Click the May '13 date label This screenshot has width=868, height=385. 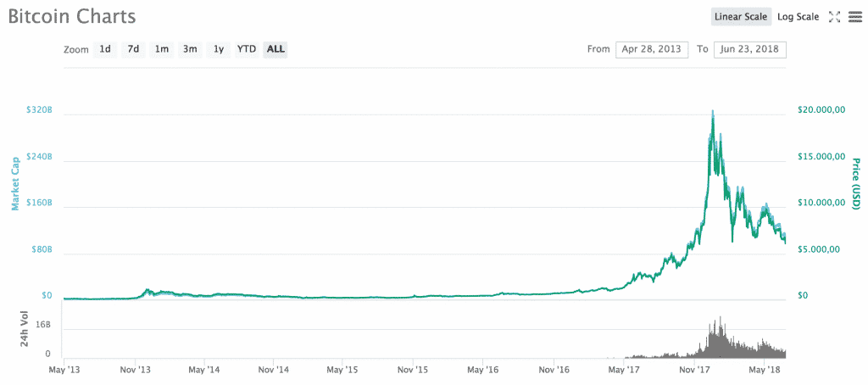(64, 368)
